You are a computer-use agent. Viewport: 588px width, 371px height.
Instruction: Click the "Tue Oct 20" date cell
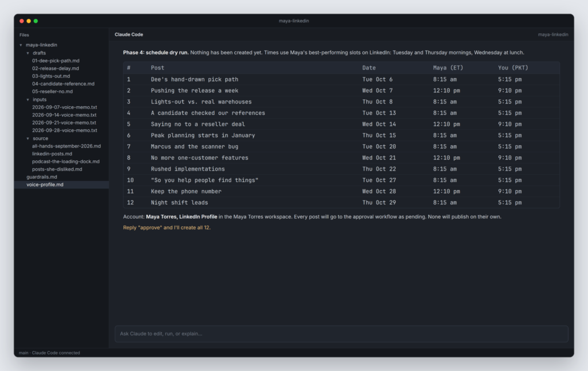[379, 146]
